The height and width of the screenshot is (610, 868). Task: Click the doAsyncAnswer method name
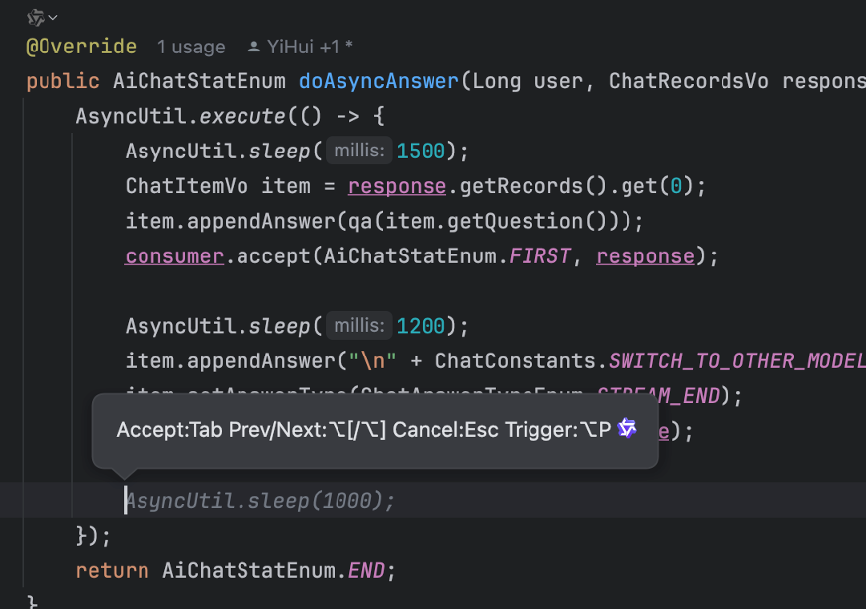click(x=379, y=81)
